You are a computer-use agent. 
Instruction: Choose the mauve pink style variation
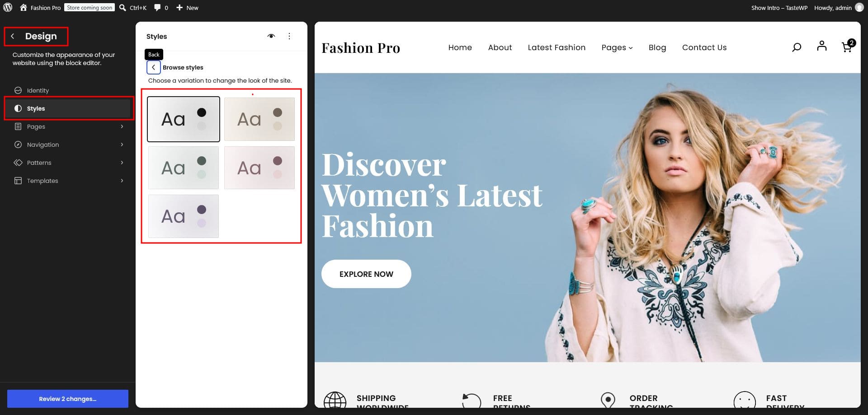259,168
